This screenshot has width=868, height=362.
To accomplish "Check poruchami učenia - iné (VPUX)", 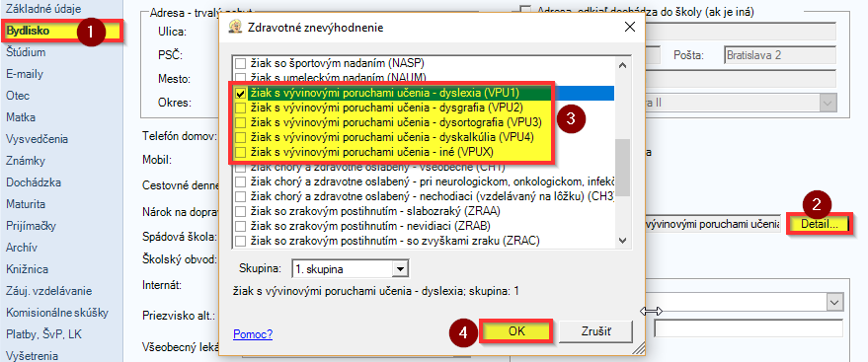I will click(240, 152).
